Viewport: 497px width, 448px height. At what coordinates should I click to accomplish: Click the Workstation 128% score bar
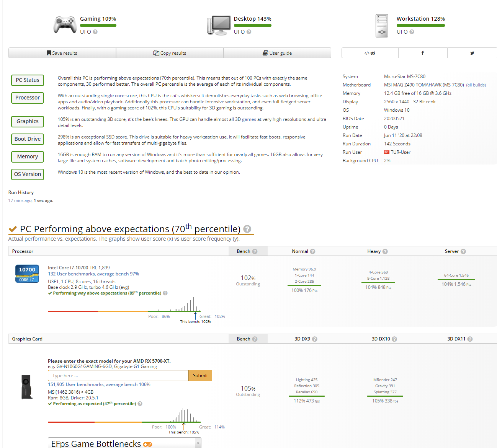tap(421, 26)
